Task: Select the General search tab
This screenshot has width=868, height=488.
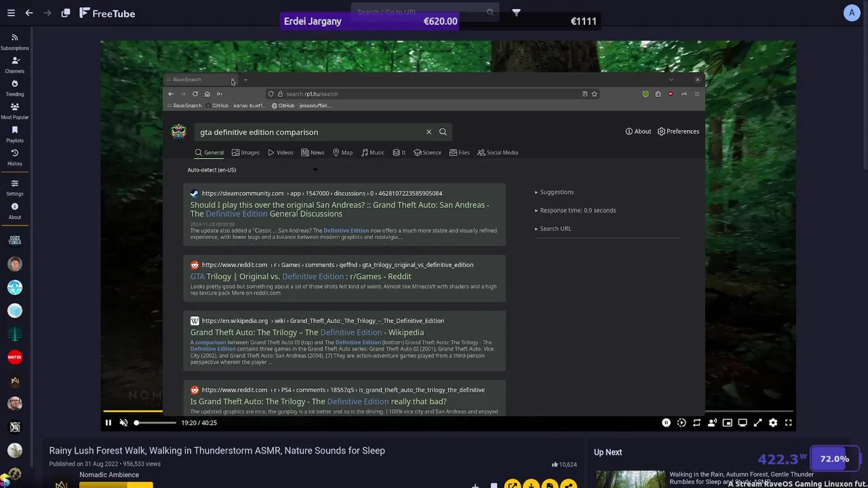Action: tap(209, 152)
